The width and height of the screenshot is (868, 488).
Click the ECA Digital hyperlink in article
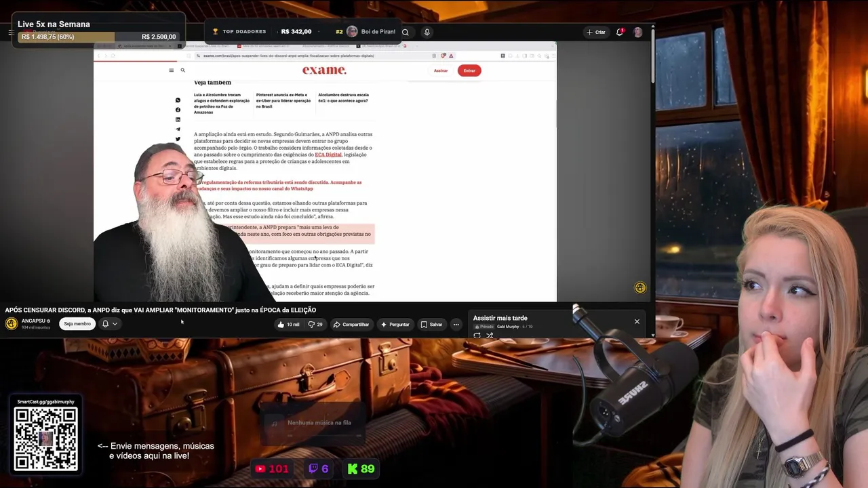[328, 155]
